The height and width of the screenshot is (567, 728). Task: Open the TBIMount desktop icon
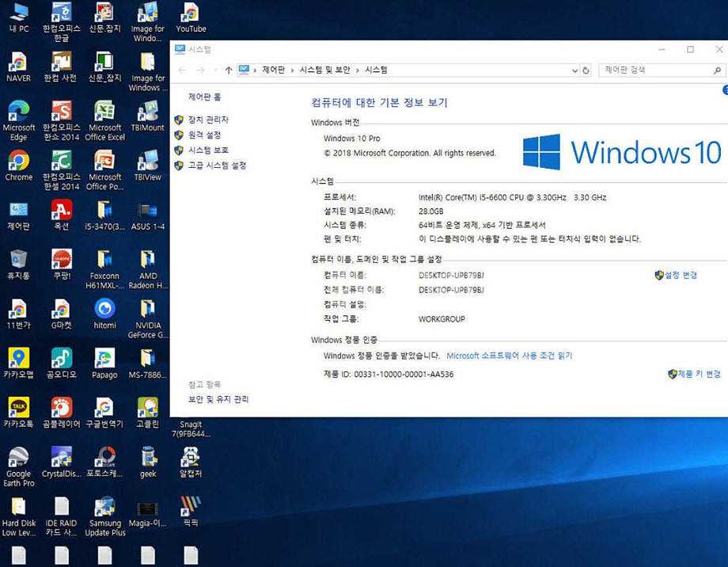pos(148,116)
